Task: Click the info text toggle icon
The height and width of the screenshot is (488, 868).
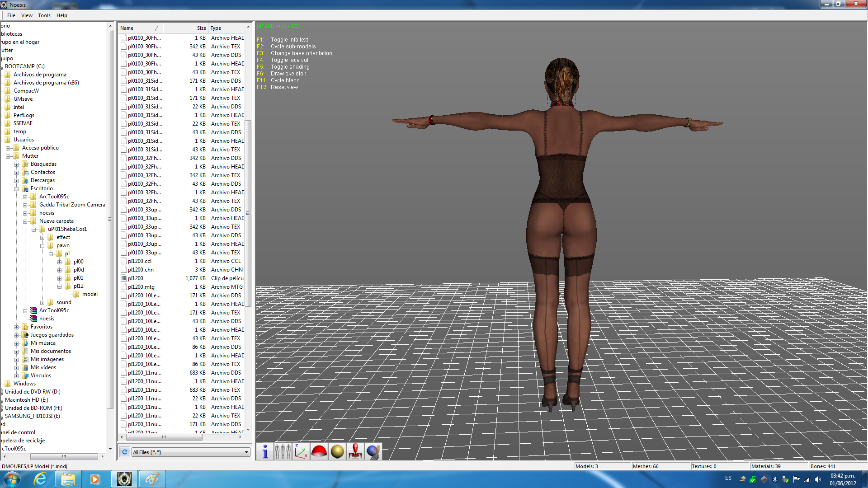Action: 265,451
